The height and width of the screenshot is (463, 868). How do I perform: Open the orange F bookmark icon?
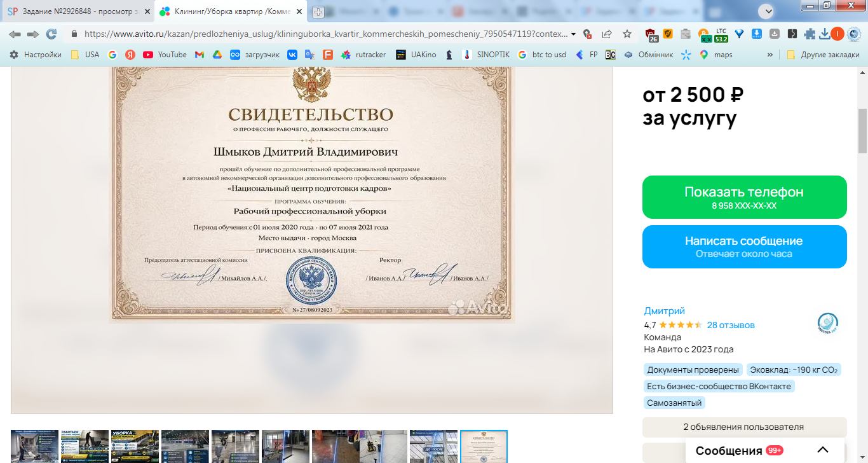pyautogui.click(x=328, y=55)
